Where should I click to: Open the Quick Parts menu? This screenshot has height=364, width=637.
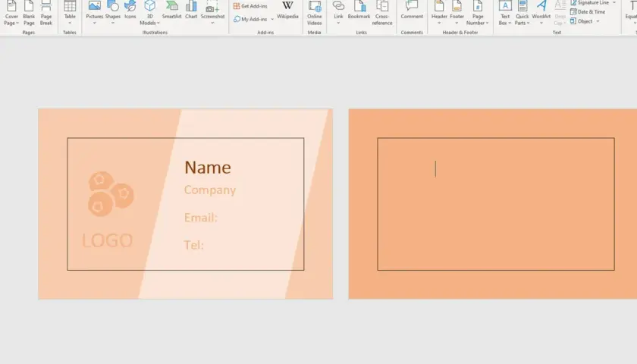click(x=522, y=13)
